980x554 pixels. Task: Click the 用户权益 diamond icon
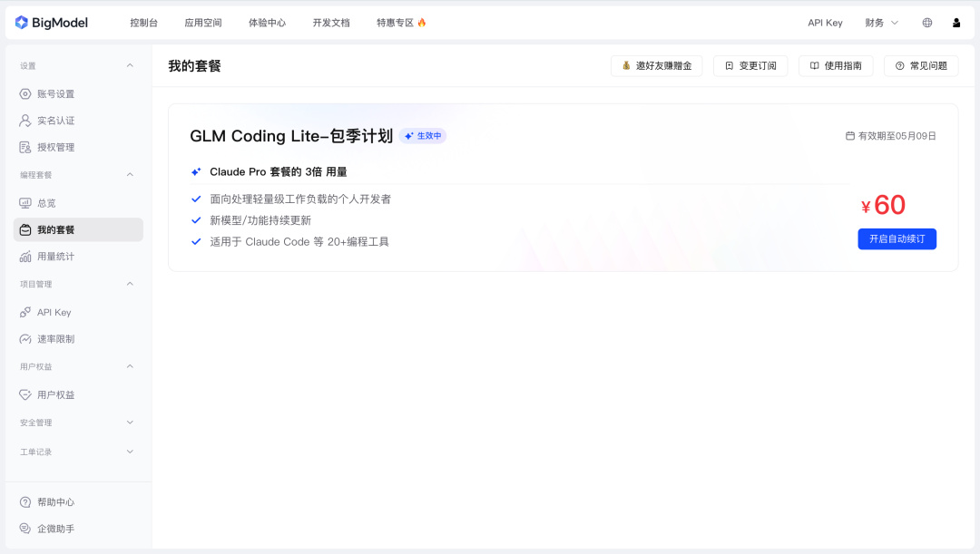pyautogui.click(x=25, y=394)
